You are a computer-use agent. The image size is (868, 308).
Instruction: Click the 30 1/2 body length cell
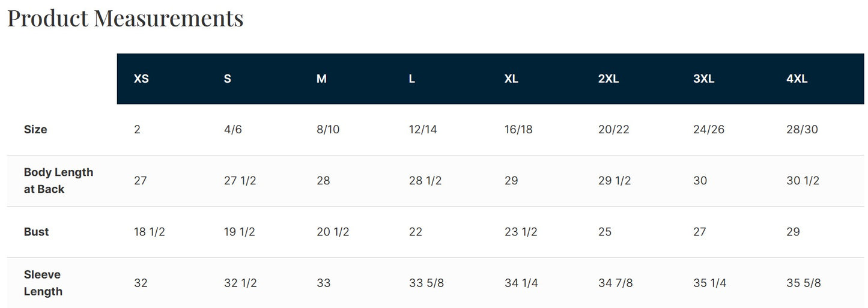(x=803, y=181)
